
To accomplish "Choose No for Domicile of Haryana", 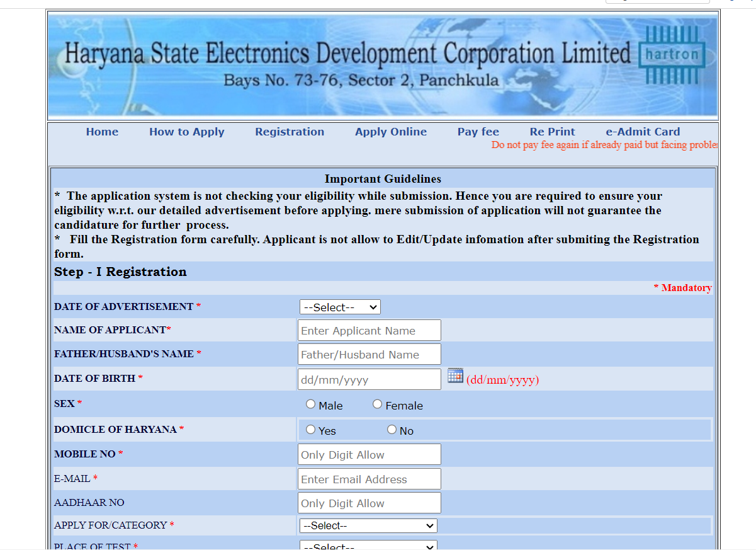I will [392, 429].
